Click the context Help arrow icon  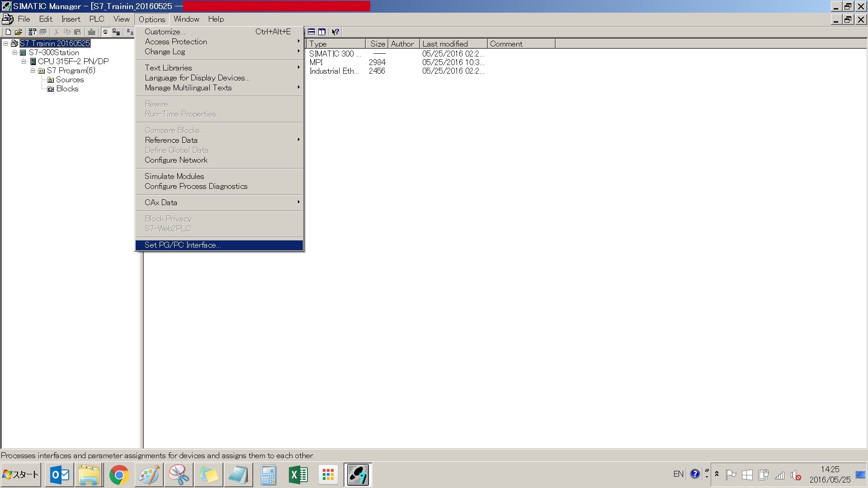pyautogui.click(x=335, y=32)
